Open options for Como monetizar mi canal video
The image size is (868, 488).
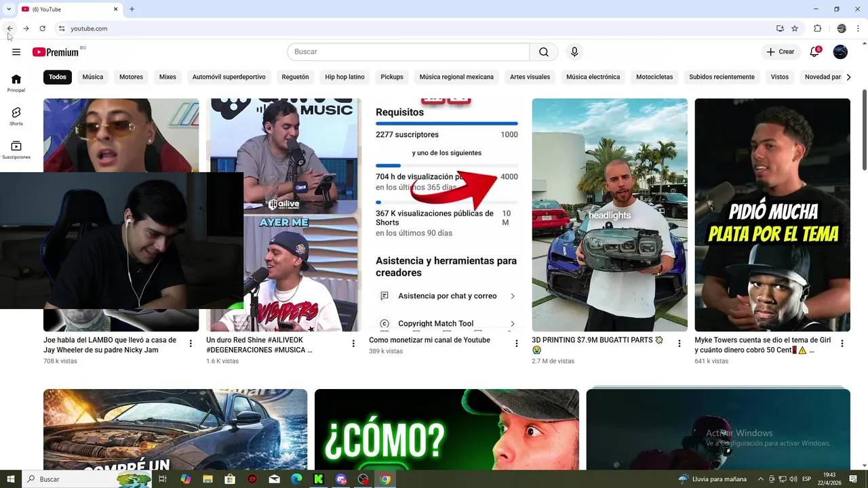pos(516,344)
